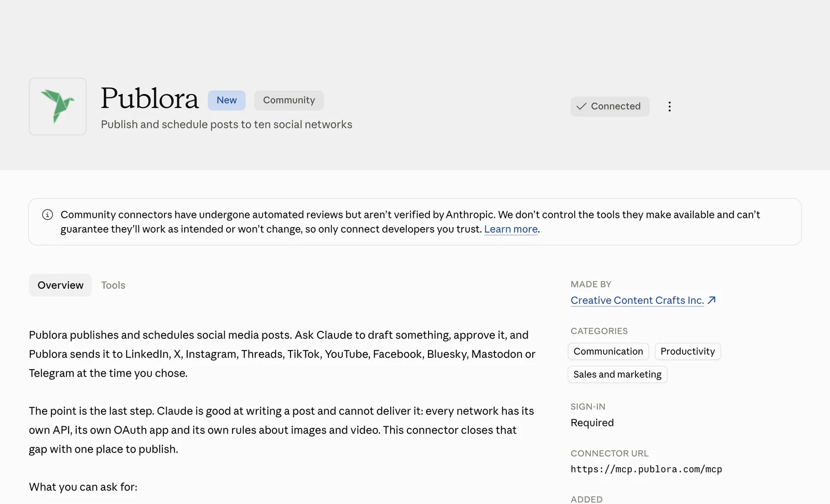Click the Productivity category tag

click(x=687, y=352)
